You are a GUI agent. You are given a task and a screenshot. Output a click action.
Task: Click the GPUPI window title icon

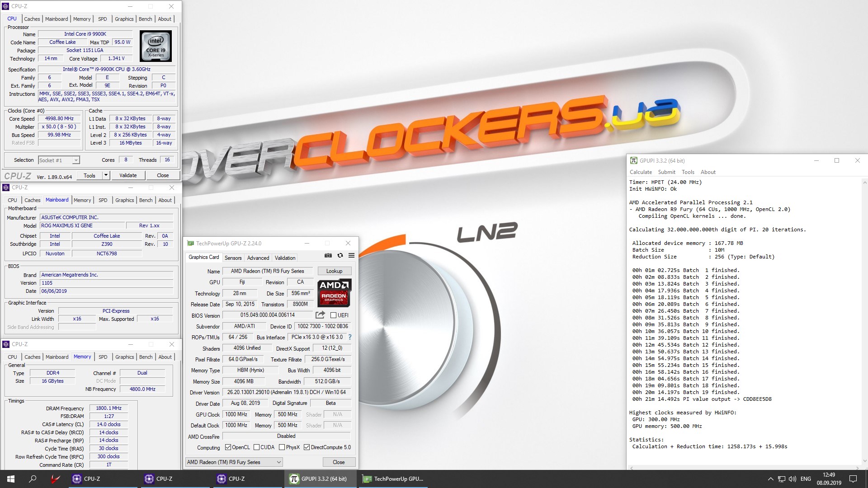pyautogui.click(x=634, y=160)
